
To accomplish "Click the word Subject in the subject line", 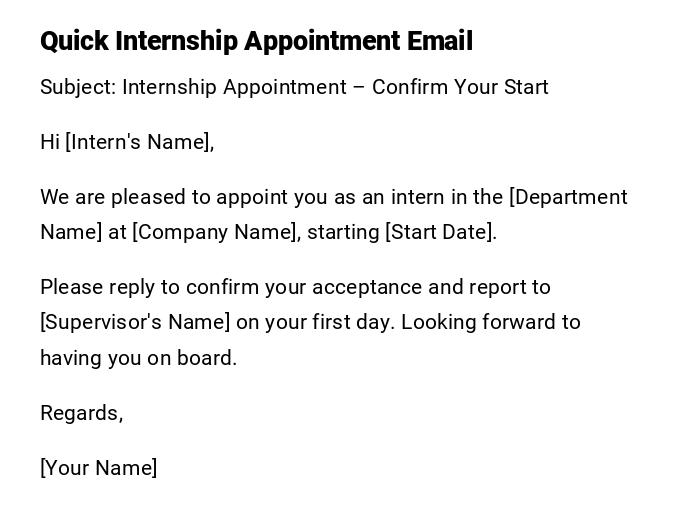I will 77,88.
